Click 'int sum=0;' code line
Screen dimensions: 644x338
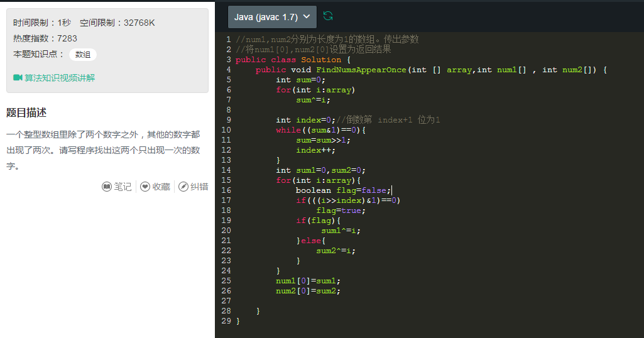[x=301, y=80]
